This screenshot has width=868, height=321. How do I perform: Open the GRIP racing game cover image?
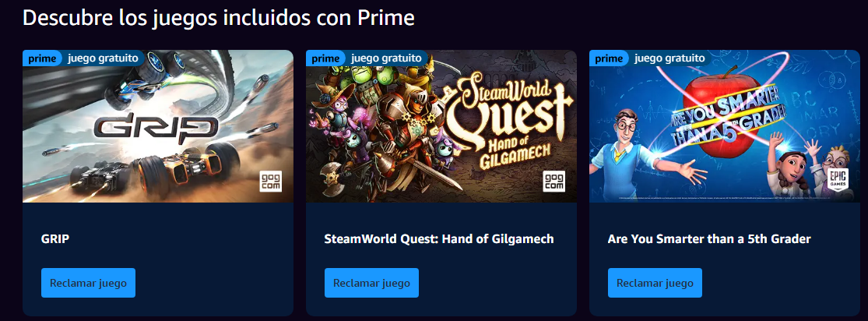158,126
